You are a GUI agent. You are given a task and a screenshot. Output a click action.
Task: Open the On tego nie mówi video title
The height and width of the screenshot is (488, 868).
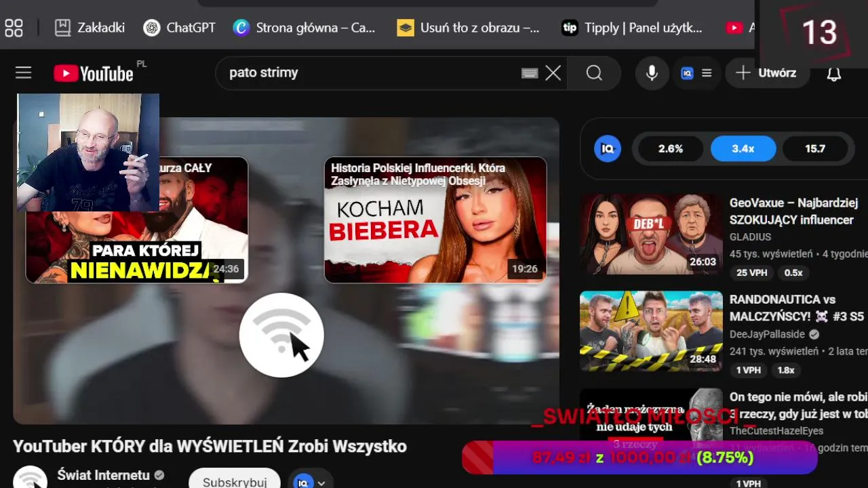(799, 405)
